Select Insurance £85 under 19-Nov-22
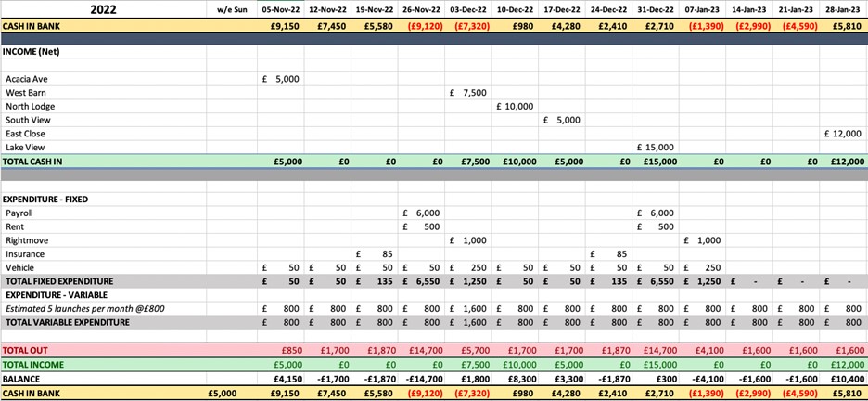 [x=375, y=253]
